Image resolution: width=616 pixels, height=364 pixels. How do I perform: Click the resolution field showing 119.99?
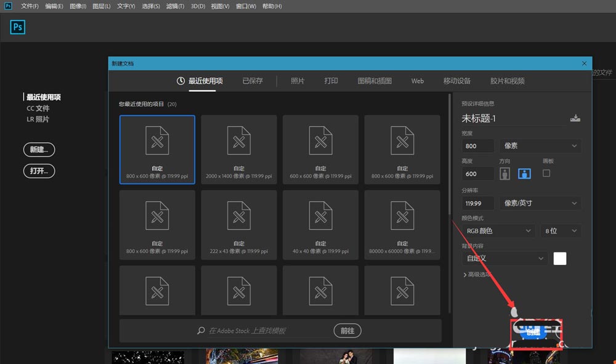tap(477, 203)
